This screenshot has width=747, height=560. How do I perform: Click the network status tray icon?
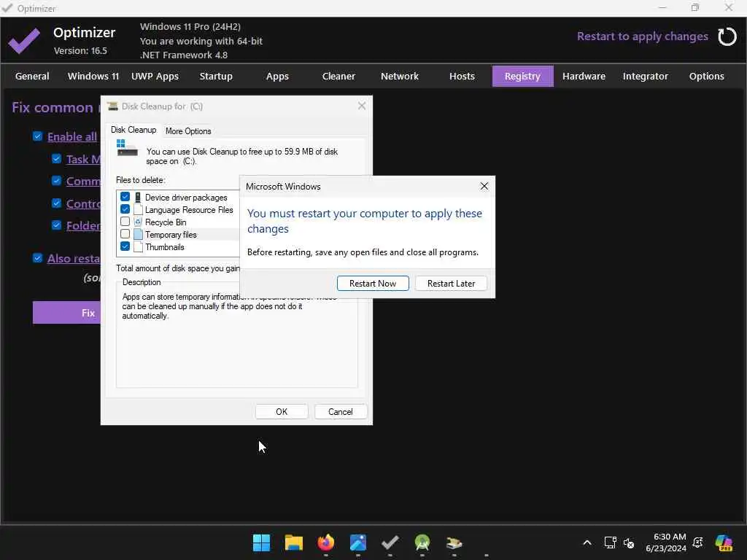[x=610, y=542]
